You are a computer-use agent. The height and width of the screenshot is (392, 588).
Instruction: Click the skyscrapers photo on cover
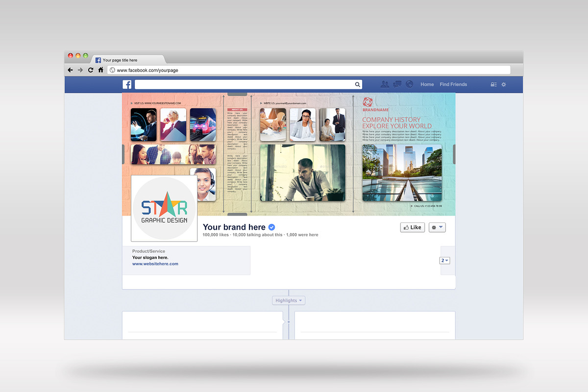click(402, 172)
